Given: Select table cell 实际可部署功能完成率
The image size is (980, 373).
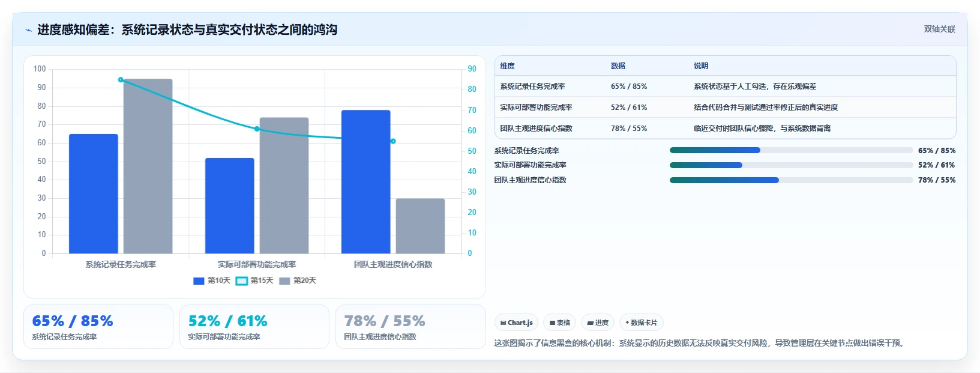Looking at the screenshot, I should click(x=537, y=108).
